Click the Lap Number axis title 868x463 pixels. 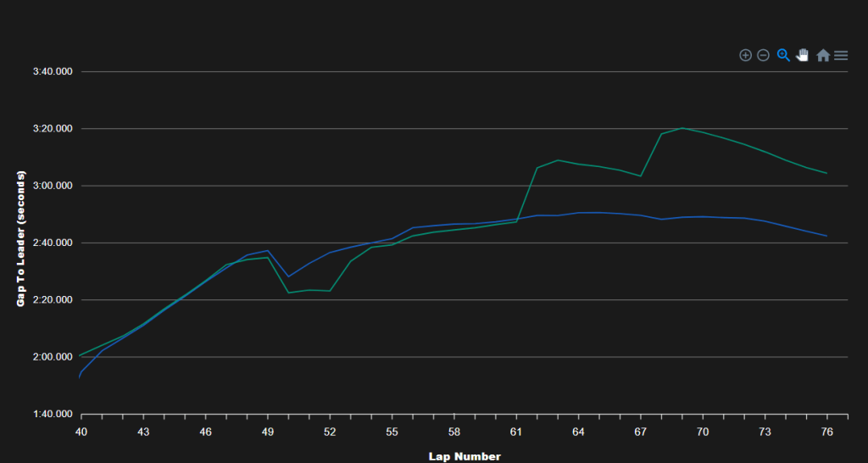465,457
